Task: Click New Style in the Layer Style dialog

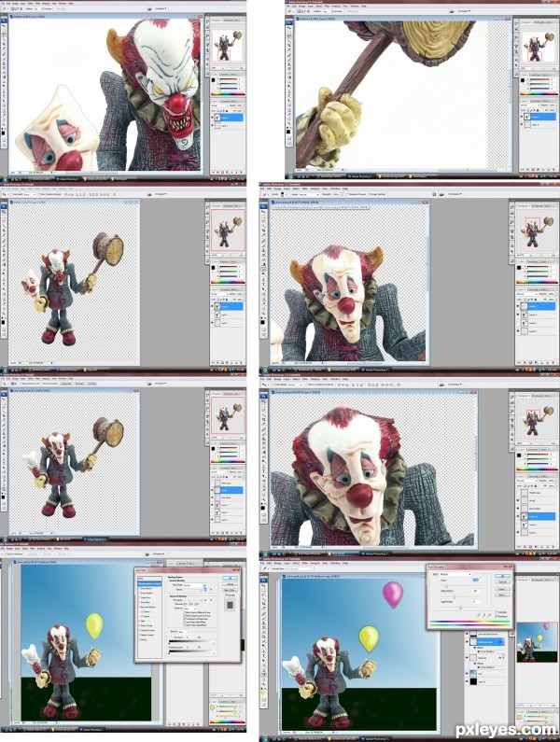Action: point(230,590)
